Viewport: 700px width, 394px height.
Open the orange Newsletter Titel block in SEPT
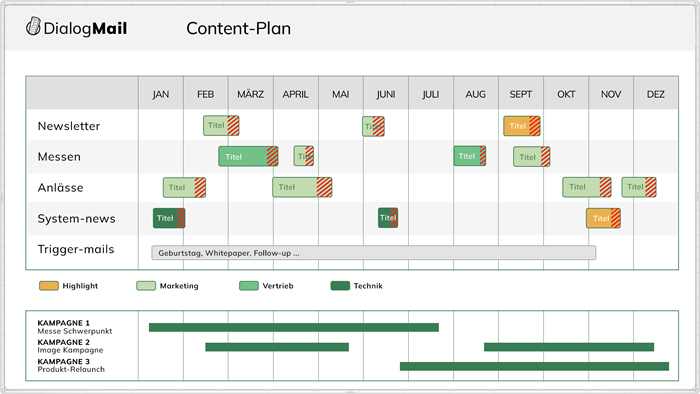click(x=522, y=126)
